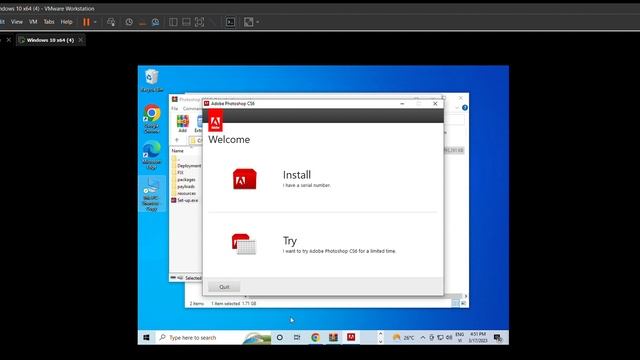Click VMware thumbnail bar view icon

click(x=186, y=22)
